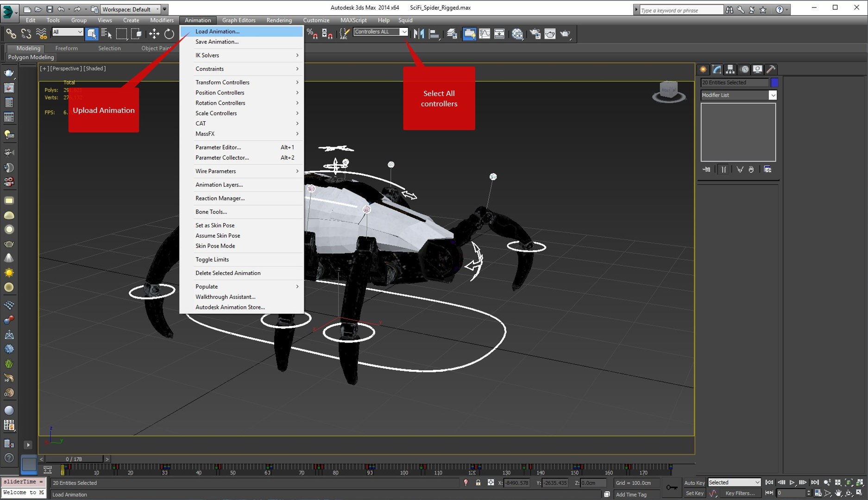This screenshot has height=500, width=868.
Task: Open the Selected key filter dropdown
Action: pyautogui.click(x=734, y=482)
